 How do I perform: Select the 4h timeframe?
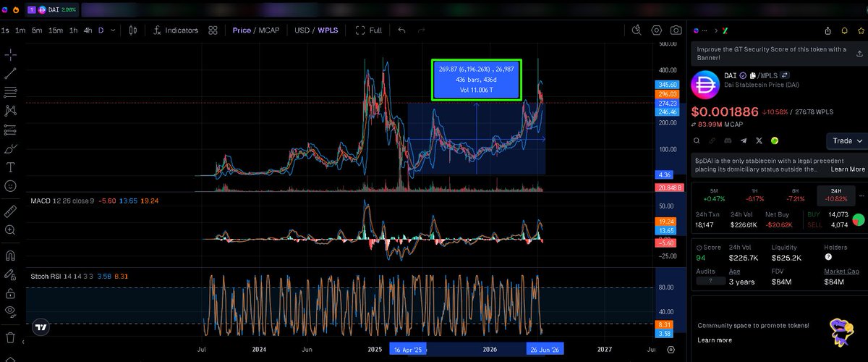[88, 30]
